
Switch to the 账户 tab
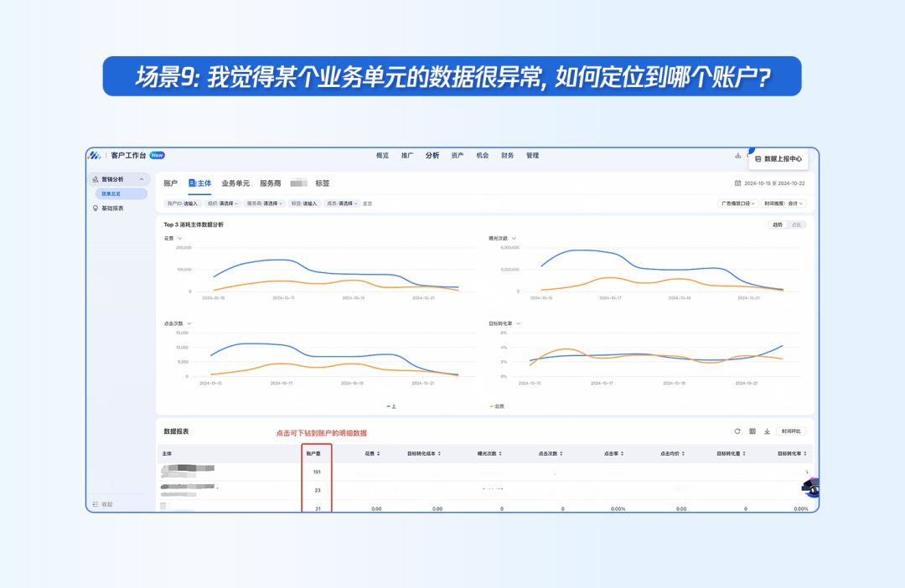point(170,183)
